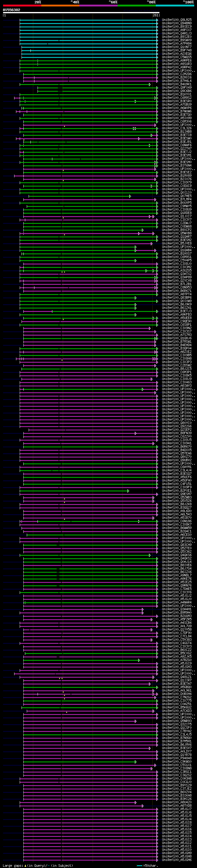This screenshot has height=868, width=197.
Task: Select label UniRef100_A8ZXE2
Action: click(177, 352)
